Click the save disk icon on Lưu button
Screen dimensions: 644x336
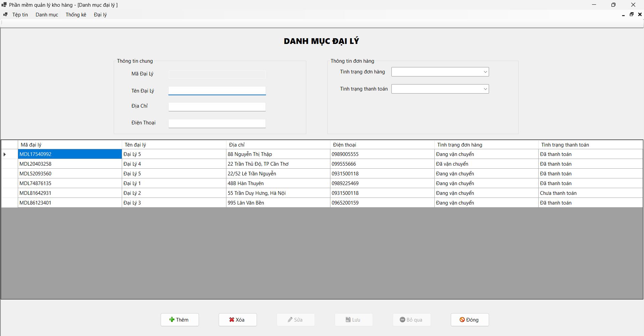[348, 320]
